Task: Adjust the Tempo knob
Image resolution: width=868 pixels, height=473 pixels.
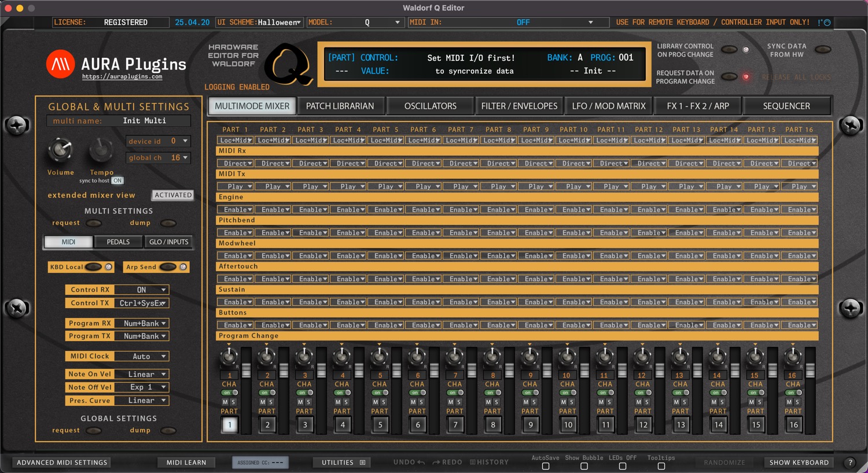Action: [x=101, y=150]
